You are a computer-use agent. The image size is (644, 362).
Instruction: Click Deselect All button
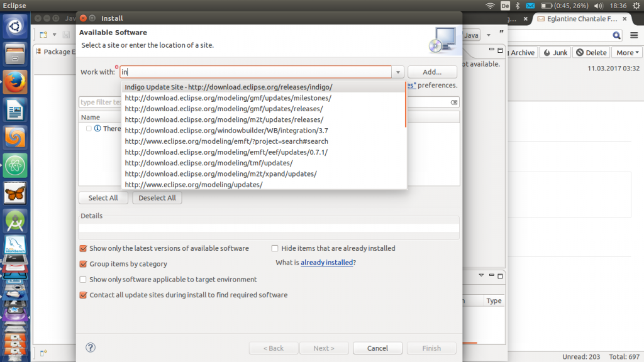pos(157,198)
